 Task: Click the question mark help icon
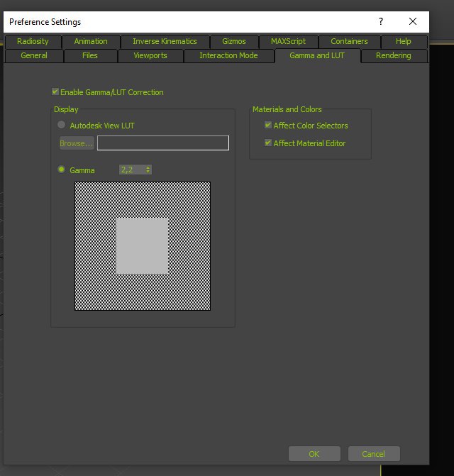click(x=381, y=21)
